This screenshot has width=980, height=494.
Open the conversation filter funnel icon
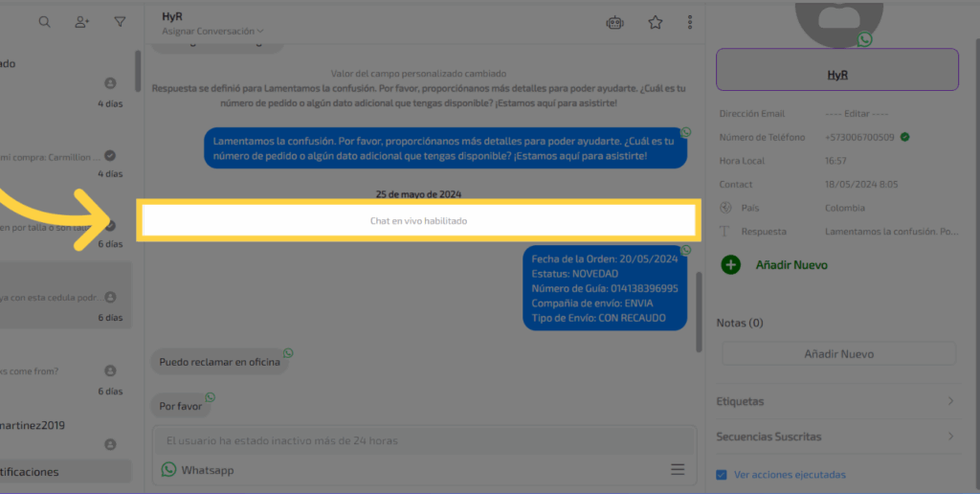pos(120,22)
